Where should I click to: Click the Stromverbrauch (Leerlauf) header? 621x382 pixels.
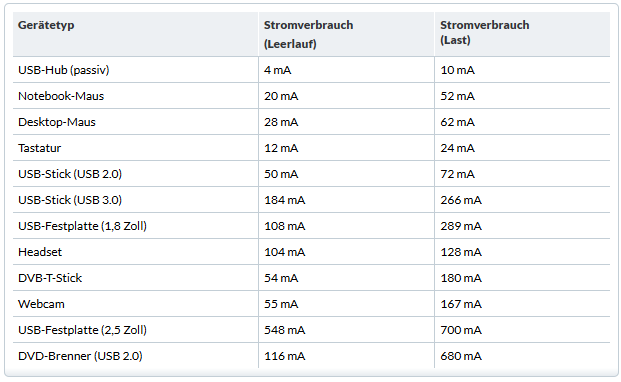click(x=308, y=34)
